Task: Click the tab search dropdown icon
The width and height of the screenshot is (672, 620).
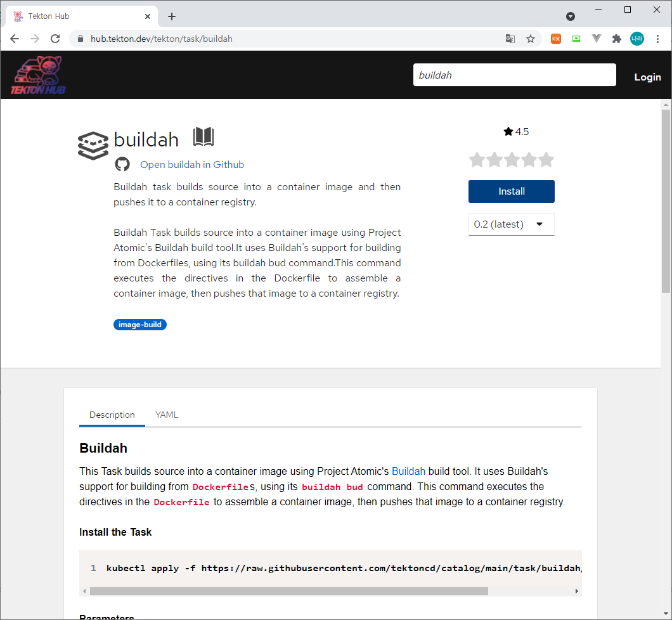Action: [571, 16]
